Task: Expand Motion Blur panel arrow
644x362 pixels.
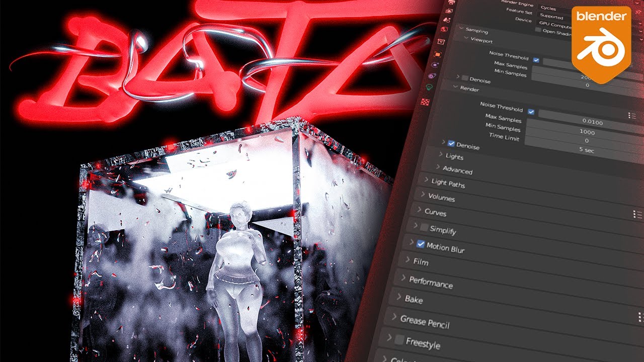Action: click(x=411, y=241)
